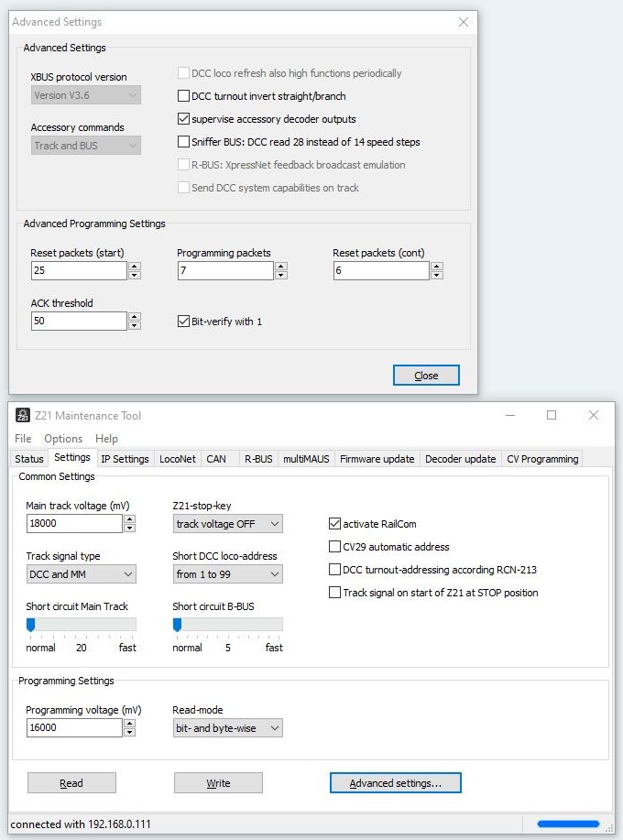Select the Settings tab
Image resolution: width=623 pixels, height=840 pixels.
pyautogui.click(x=72, y=457)
